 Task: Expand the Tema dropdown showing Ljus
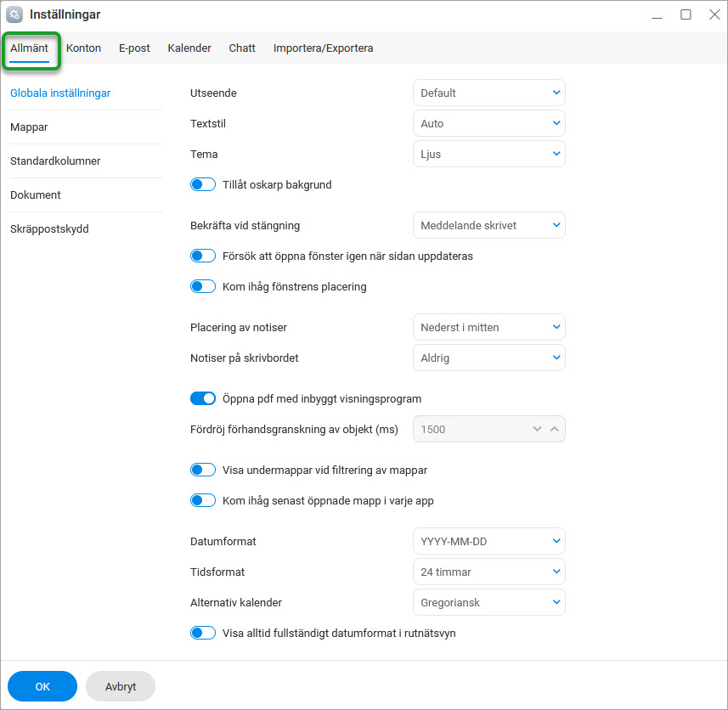[488, 154]
